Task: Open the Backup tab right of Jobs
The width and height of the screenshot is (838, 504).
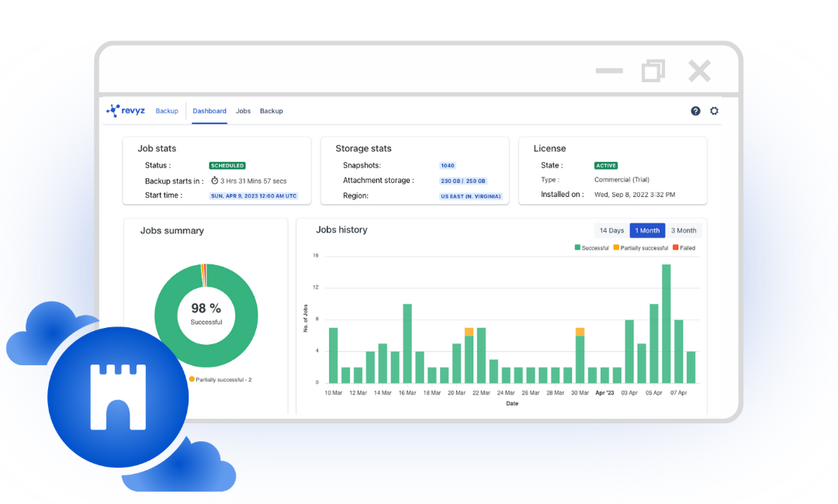Action: (x=272, y=111)
